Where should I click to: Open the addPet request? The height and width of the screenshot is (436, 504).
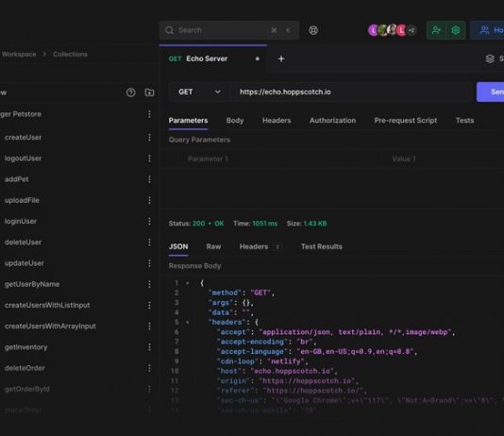coord(17,179)
